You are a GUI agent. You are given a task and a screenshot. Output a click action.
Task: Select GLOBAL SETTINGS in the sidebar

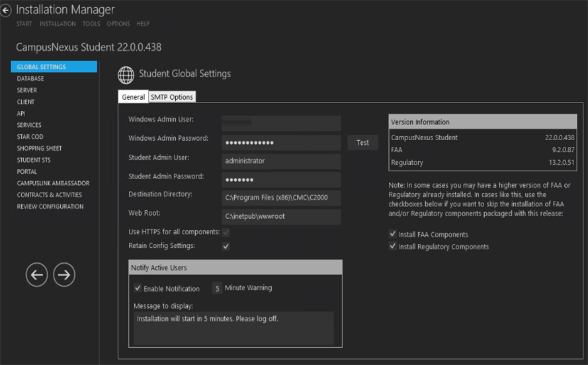(54, 67)
